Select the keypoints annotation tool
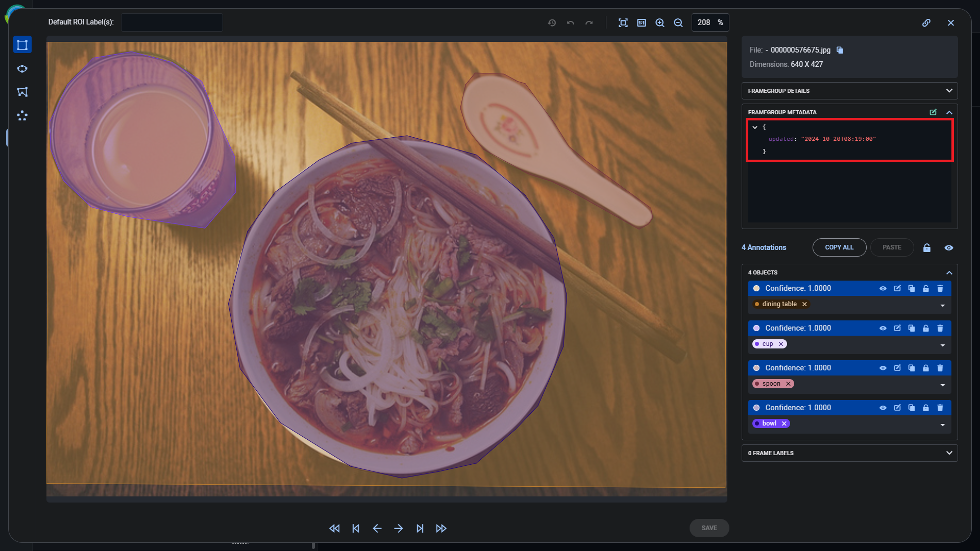Image resolution: width=980 pixels, height=551 pixels. point(22,116)
